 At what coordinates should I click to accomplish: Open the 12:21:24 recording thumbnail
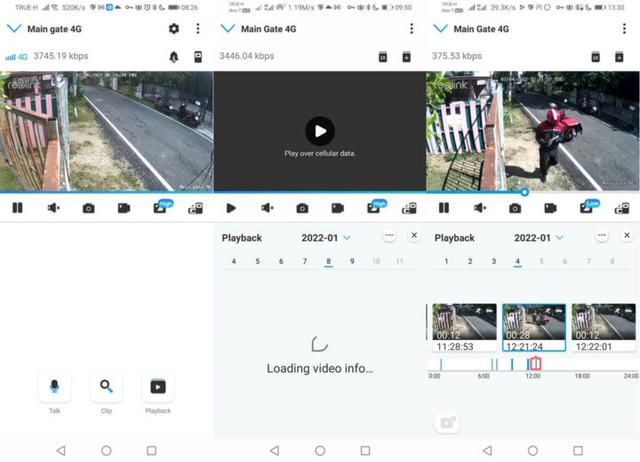pyautogui.click(x=534, y=328)
